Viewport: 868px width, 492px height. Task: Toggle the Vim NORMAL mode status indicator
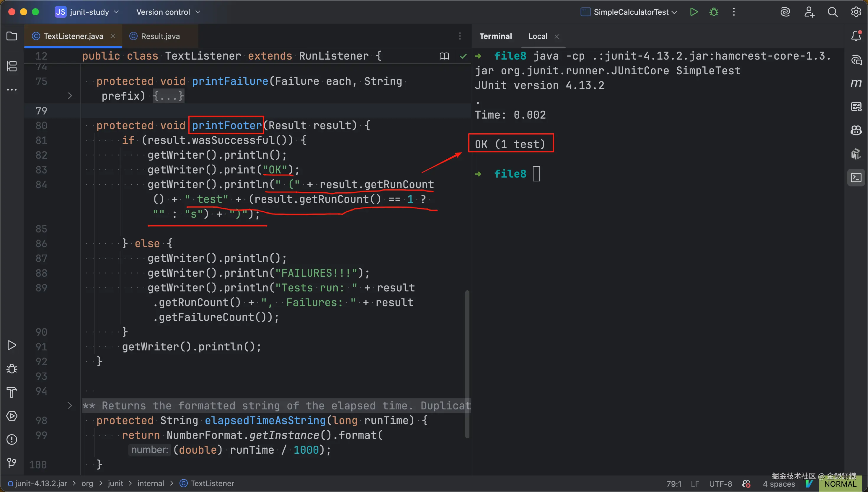840,484
